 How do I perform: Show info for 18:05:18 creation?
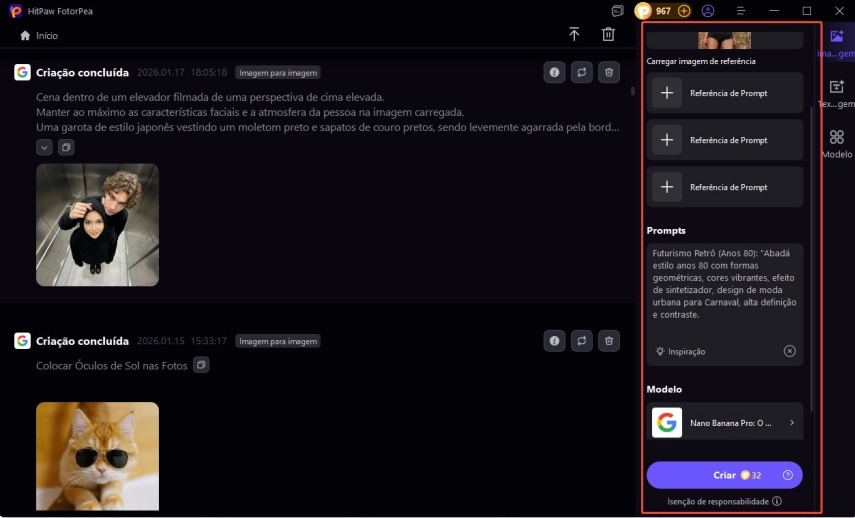[554, 73]
